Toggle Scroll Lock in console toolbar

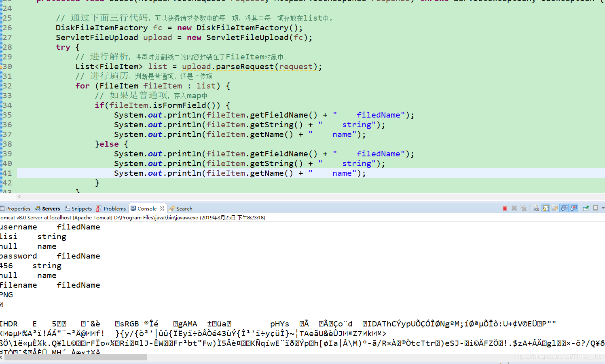point(546,208)
